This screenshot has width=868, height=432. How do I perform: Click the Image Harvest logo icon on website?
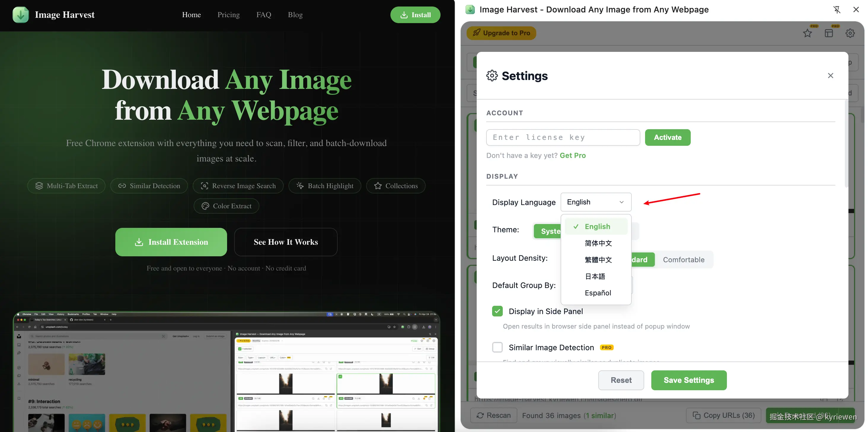20,15
